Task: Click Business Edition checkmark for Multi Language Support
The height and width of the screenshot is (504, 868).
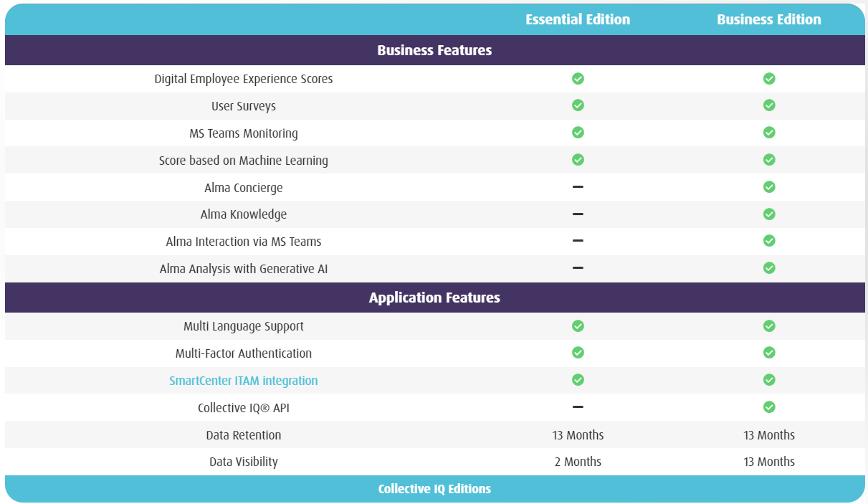Action: (x=769, y=326)
